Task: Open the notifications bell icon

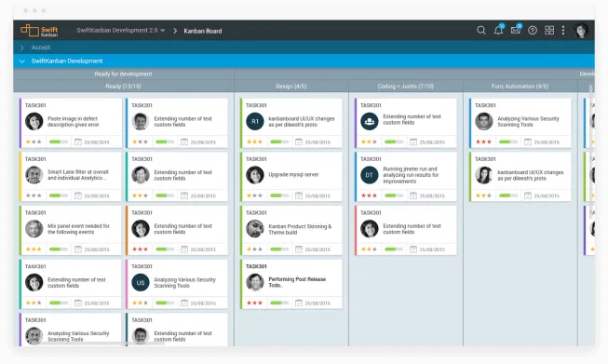Action: pos(499,30)
